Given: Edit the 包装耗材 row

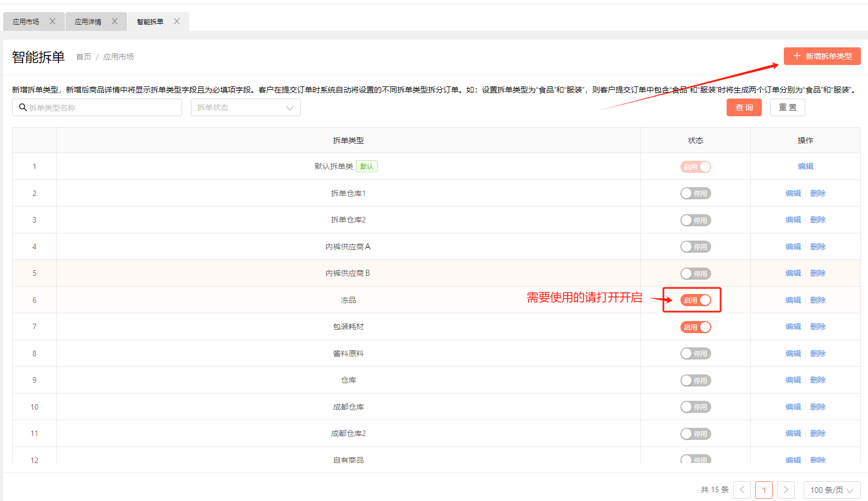Looking at the screenshot, I should [x=793, y=326].
